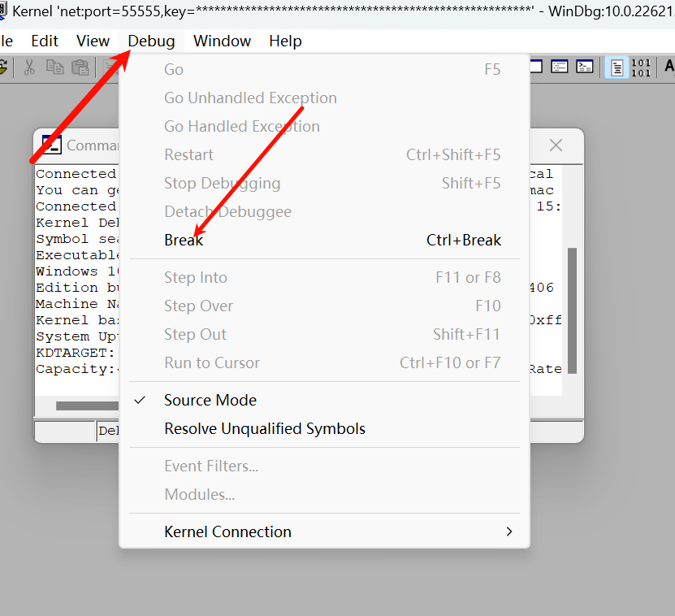Choose Step Into in the Debug menu
Viewport: 675px width, 616px height.
(196, 277)
